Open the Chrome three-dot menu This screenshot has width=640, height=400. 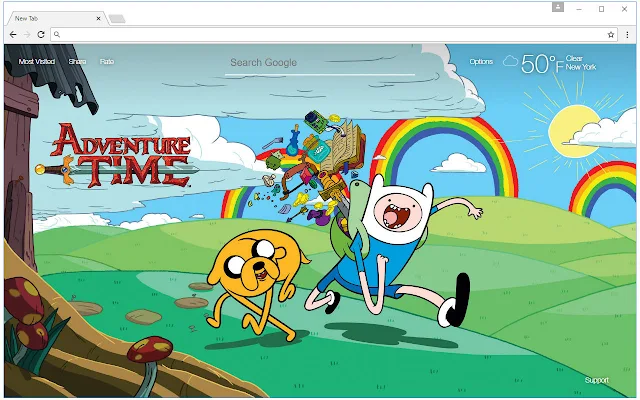[627, 35]
